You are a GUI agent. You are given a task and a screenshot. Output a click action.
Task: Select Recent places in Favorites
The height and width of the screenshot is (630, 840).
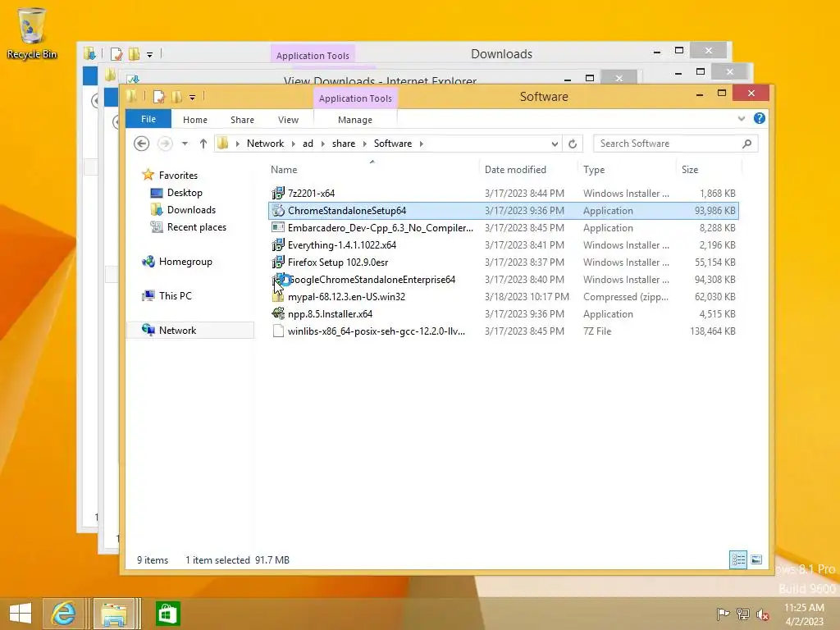point(197,227)
